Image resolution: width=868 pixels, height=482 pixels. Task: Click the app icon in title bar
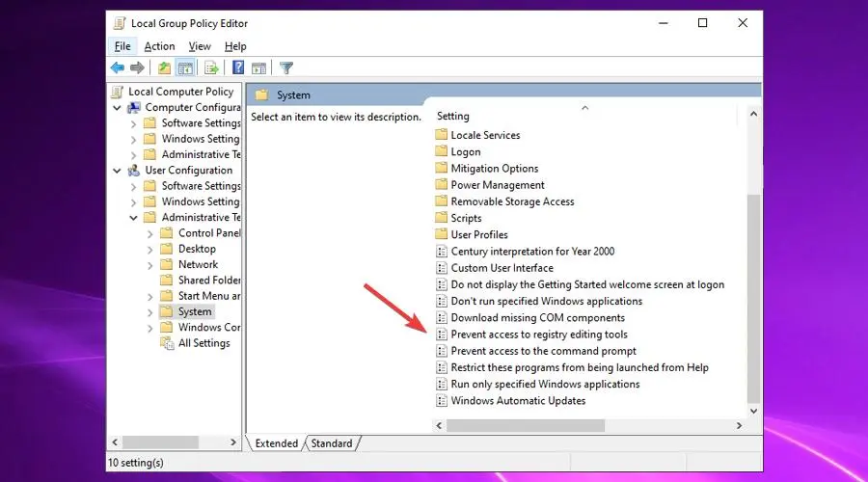119,23
